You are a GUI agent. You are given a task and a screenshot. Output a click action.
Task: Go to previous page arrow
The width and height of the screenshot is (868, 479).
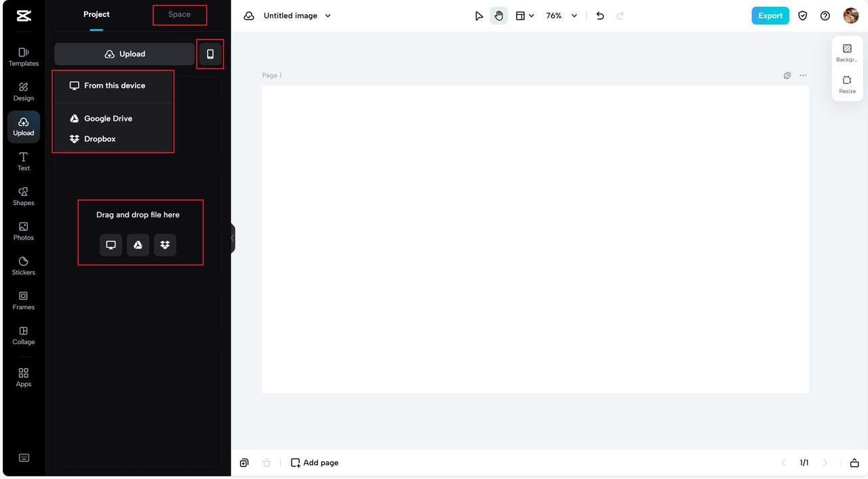784,463
